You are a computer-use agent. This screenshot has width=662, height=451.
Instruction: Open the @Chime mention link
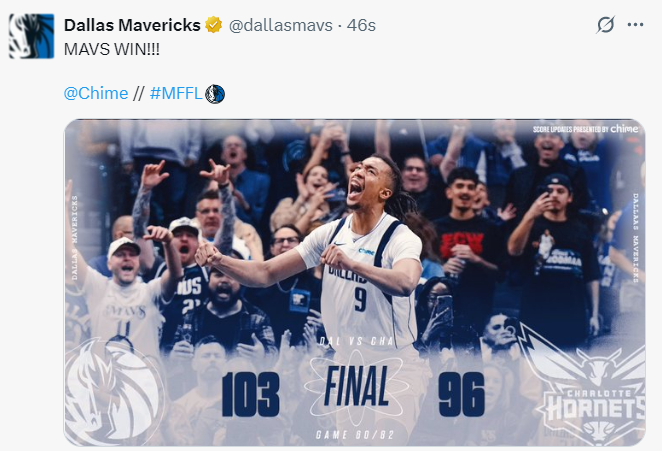(x=96, y=93)
